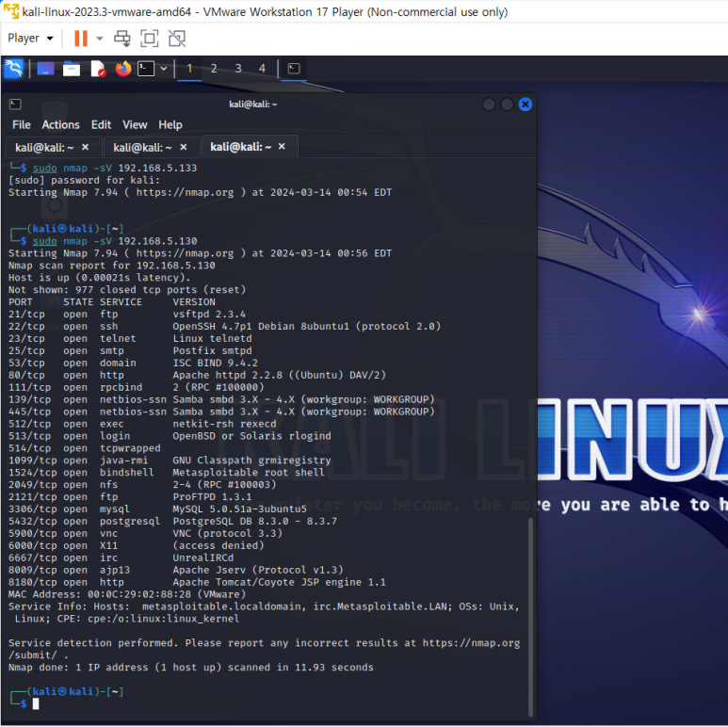Close the second terminal tab
Screen dimensions: 728x727
184,147
